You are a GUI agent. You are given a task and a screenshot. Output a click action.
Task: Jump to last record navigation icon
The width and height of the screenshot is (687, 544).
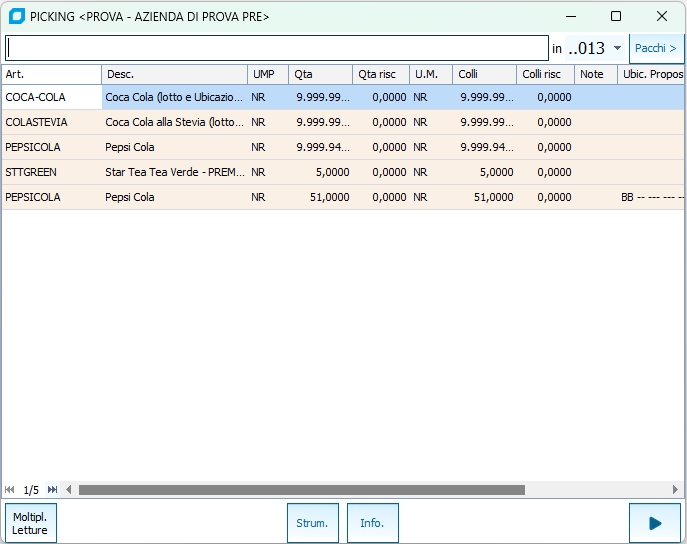point(52,490)
